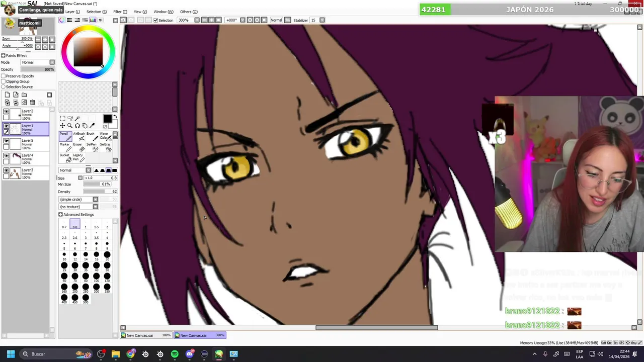Open the canvas zoom 300% dropdown
This screenshot has width=644, height=362.
[x=197, y=20]
